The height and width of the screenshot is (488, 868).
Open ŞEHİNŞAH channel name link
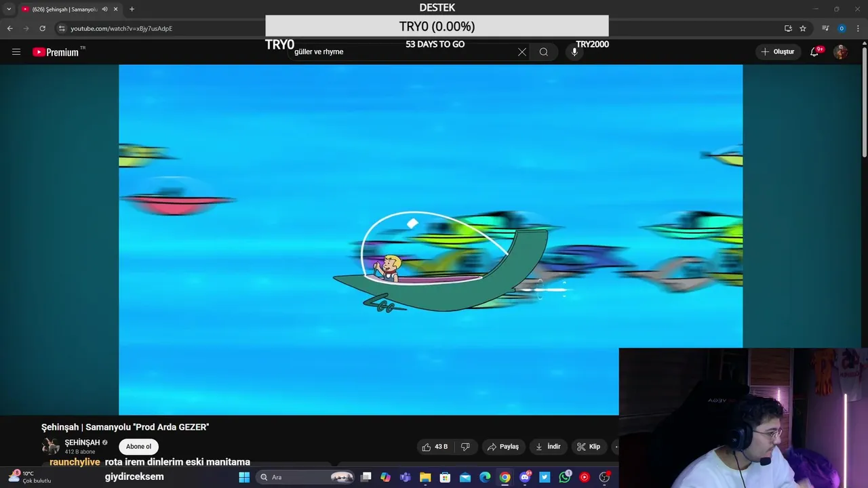click(x=82, y=443)
